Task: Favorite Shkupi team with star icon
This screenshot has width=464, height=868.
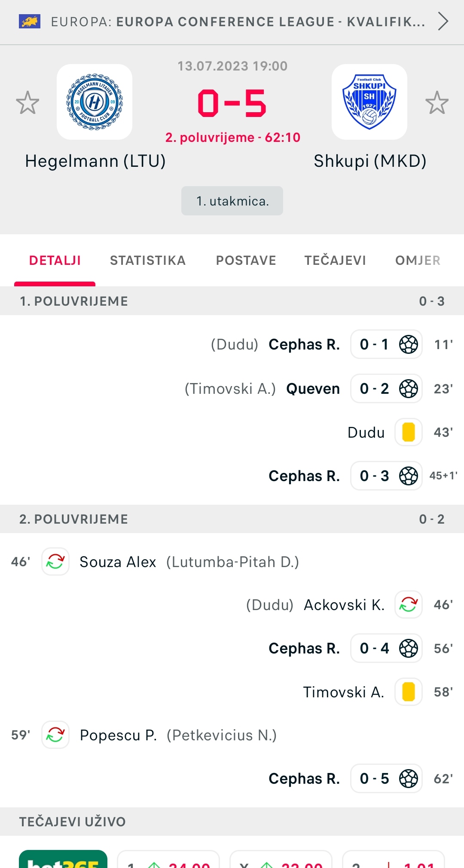Action: (437, 102)
